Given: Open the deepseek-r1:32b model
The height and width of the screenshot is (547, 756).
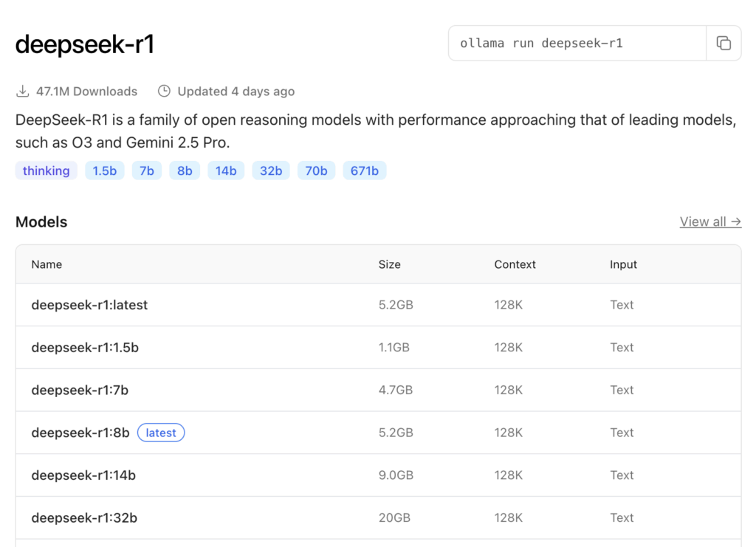Looking at the screenshot, I should tap(84, 517).
